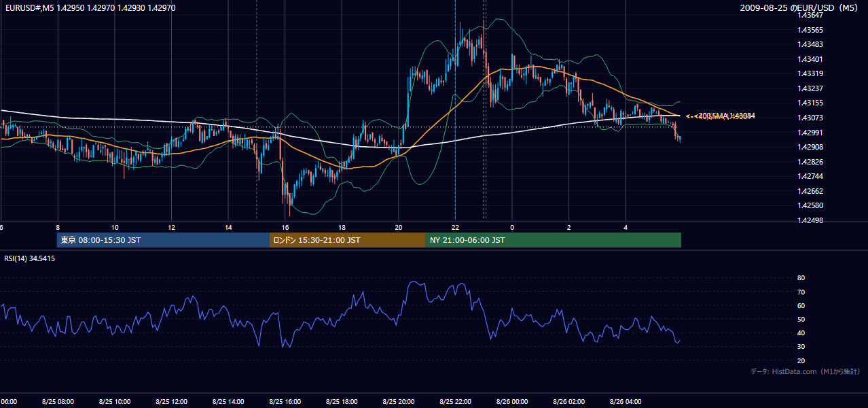Screen dimensions: 868x408
Task: Click RSI scale value 30
Action: click(x=801, y=347)
